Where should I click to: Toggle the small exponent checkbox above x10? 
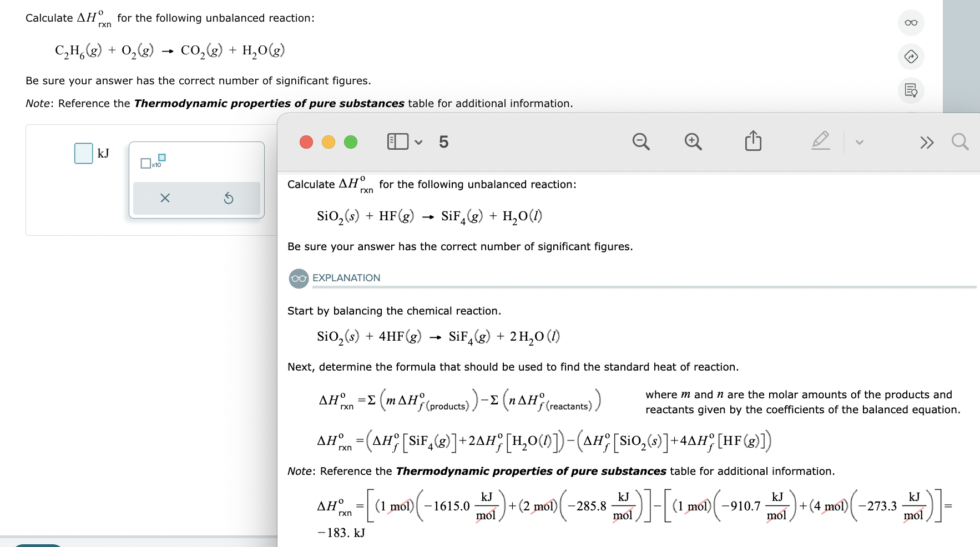(161, 158)
